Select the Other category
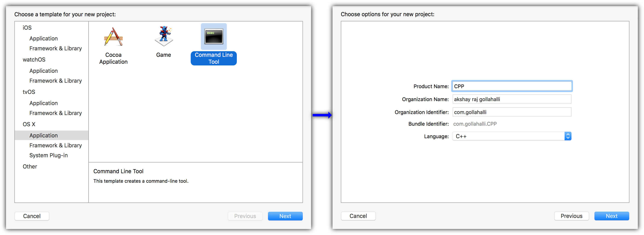644x235 pixels. tap(30, 167)
